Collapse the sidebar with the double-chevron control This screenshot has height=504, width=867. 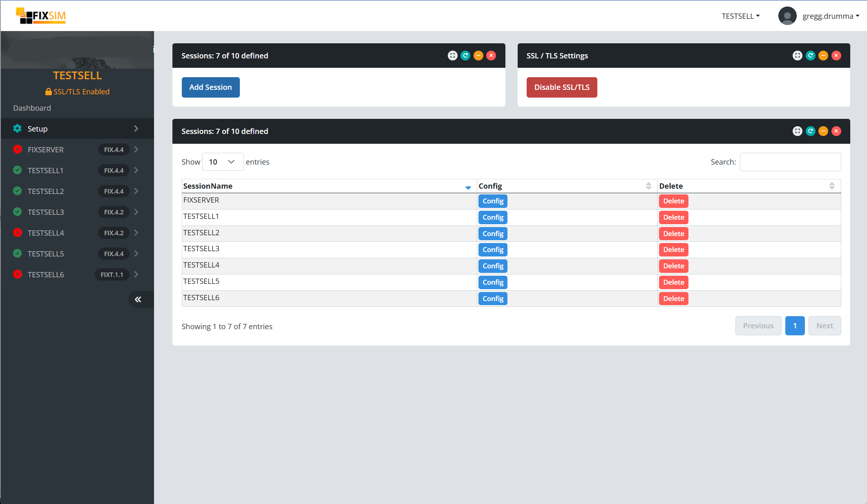[x=138, y=299]
